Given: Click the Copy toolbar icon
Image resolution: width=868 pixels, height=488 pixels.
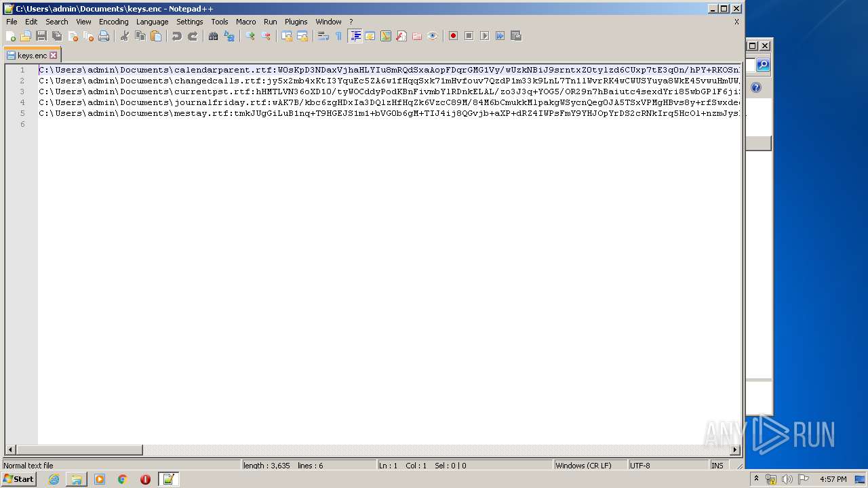Looking at the screenshot, I should 140,36.
